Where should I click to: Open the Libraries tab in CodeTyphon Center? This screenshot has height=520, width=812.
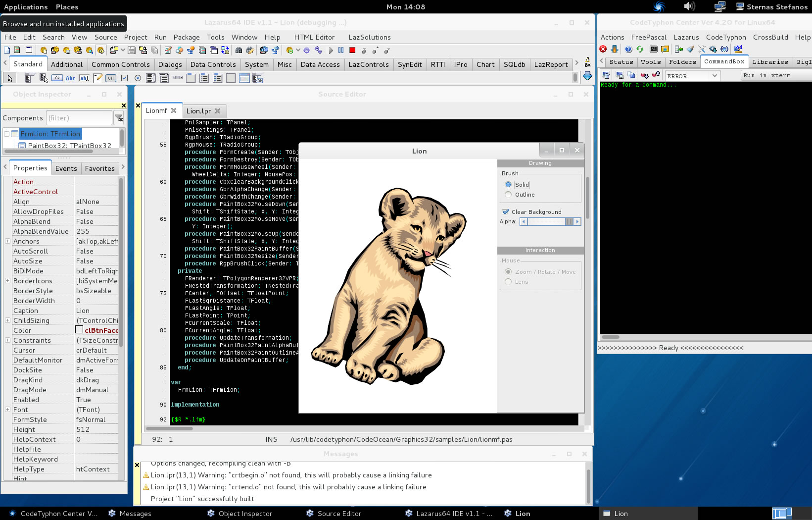coord(770,62)
